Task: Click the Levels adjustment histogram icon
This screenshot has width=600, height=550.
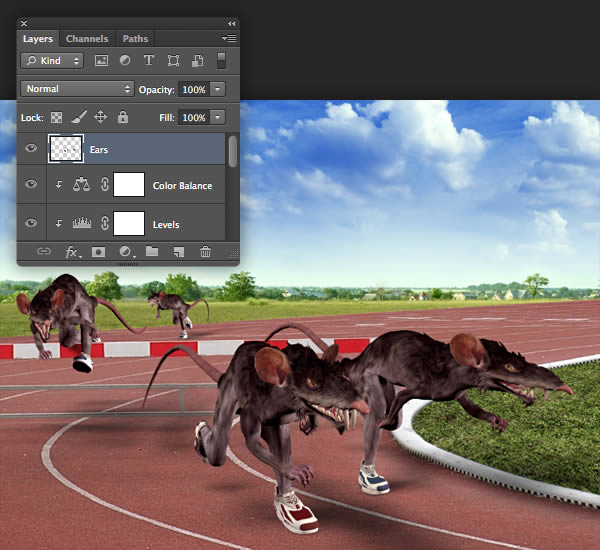Action: pyautogui.click(x=82, y=223)
